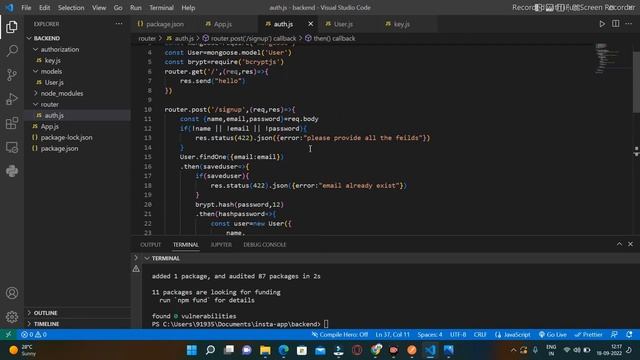Open the File menu
Image resolution: width=640 pixels, height=360 pixels.
tap(26, 7)
